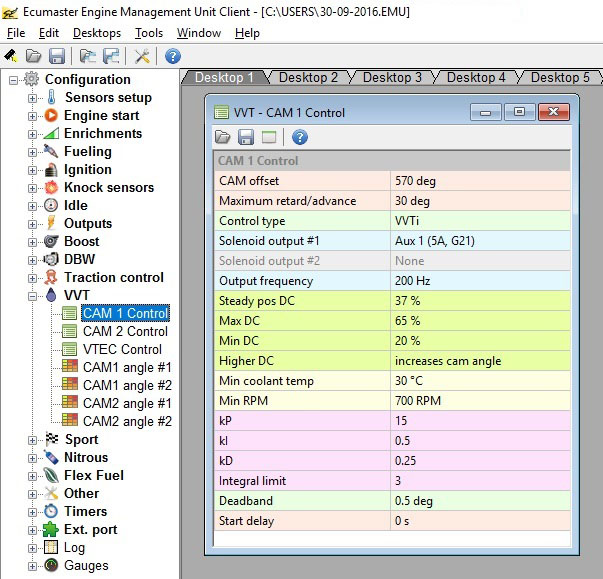Open the Desktops menu
603x579 pixels.
(x=96, y=33)
